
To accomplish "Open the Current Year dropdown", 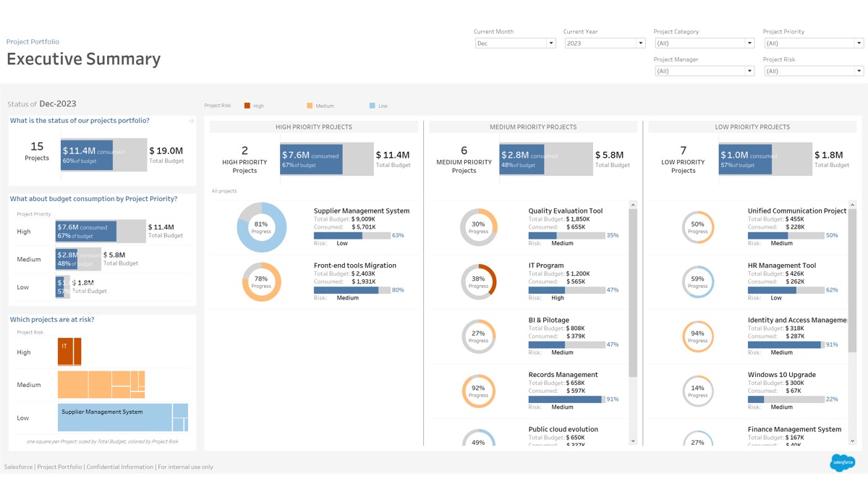I will point(604,43).
